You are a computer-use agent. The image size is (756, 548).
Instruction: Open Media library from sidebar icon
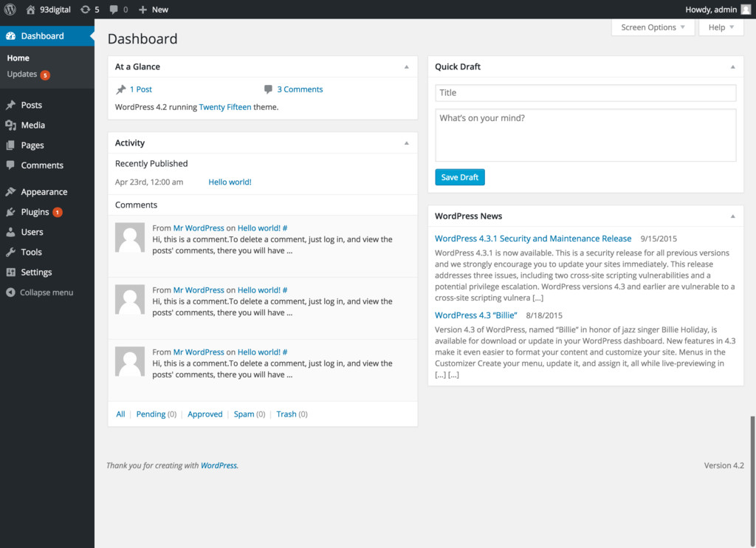(10, 126)
